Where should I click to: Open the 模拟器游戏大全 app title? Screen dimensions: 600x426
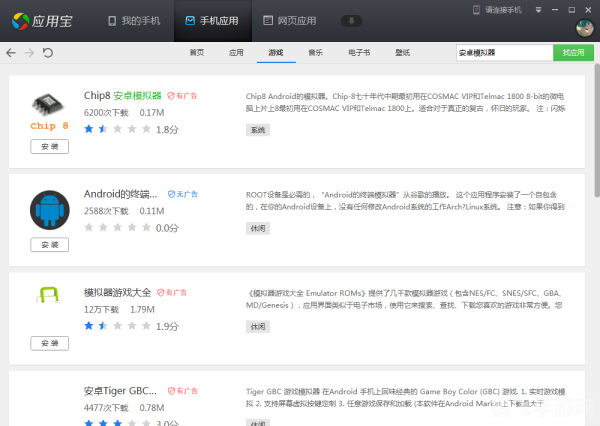(x=117, y=292)
